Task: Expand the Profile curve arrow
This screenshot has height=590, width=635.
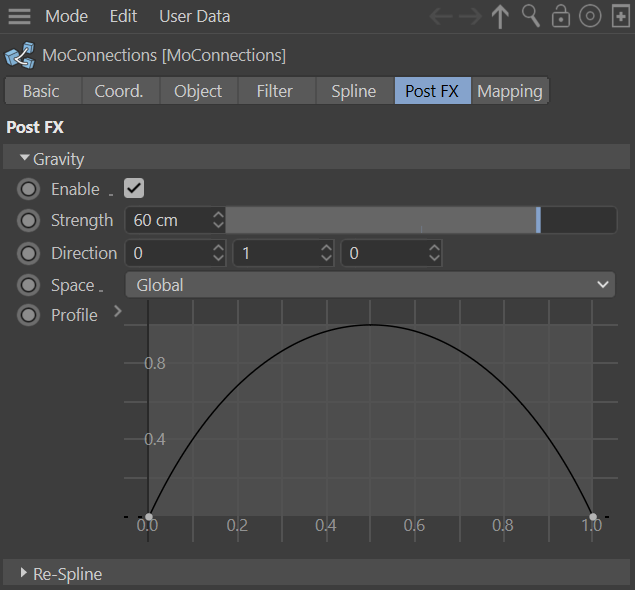Action: pyautogui.click(x=118, y=312)
